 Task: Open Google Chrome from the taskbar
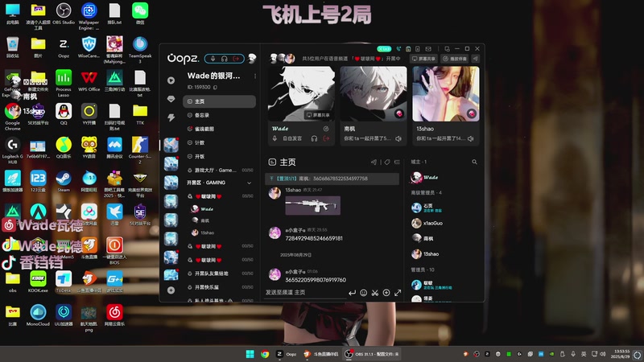click(x=265, y=354)
